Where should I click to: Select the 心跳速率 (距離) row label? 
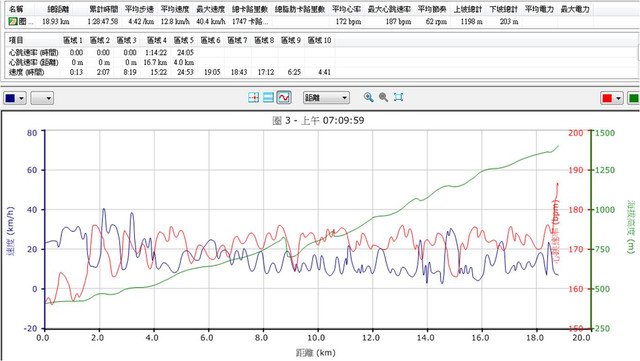tap(33, 62)
